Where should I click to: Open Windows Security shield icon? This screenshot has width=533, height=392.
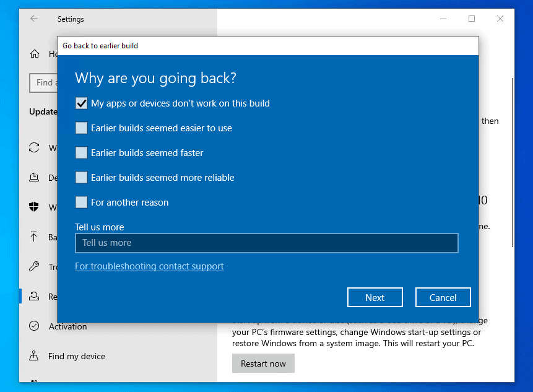pos(35,207)
